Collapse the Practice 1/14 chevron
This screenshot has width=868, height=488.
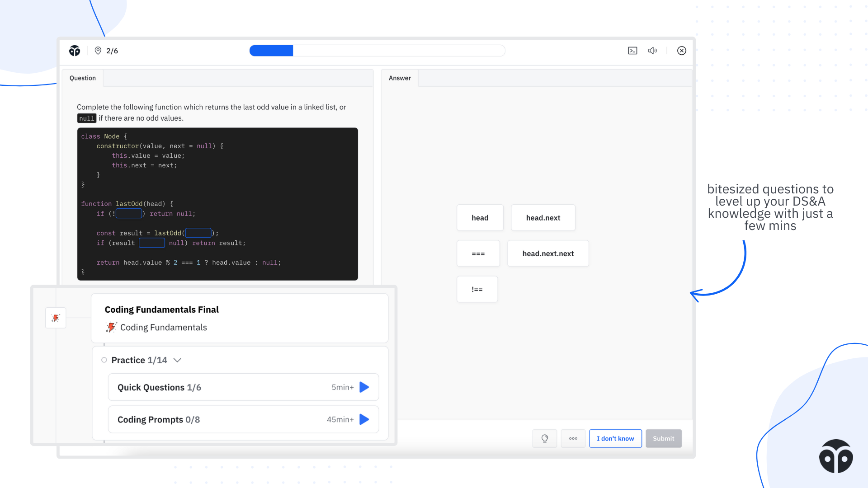click(x=177, y=360)
